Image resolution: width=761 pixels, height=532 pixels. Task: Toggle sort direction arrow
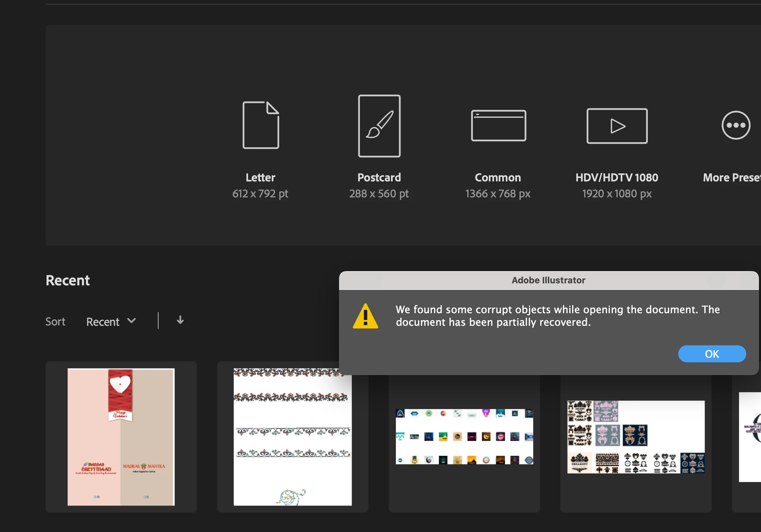(180, 320)
